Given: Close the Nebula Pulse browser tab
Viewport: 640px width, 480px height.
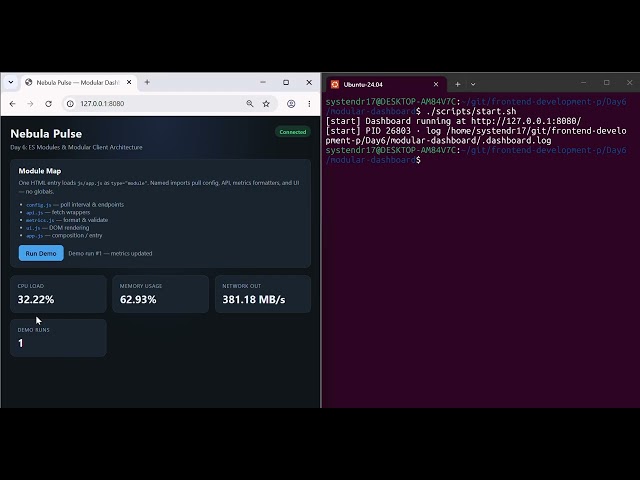Looking at the screenshot, I should coord(129,82).
